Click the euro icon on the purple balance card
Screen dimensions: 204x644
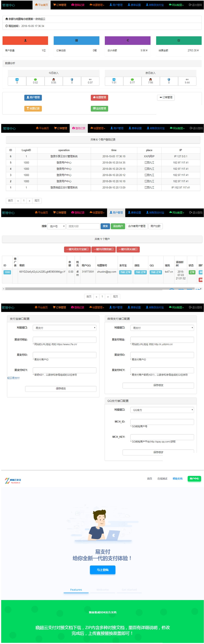point(128,40)
